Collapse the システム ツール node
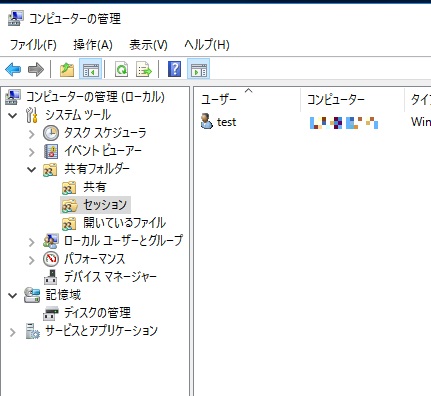The width and height of the screenshot is (431, 396). pyautogui.click(x=13, y=115)
